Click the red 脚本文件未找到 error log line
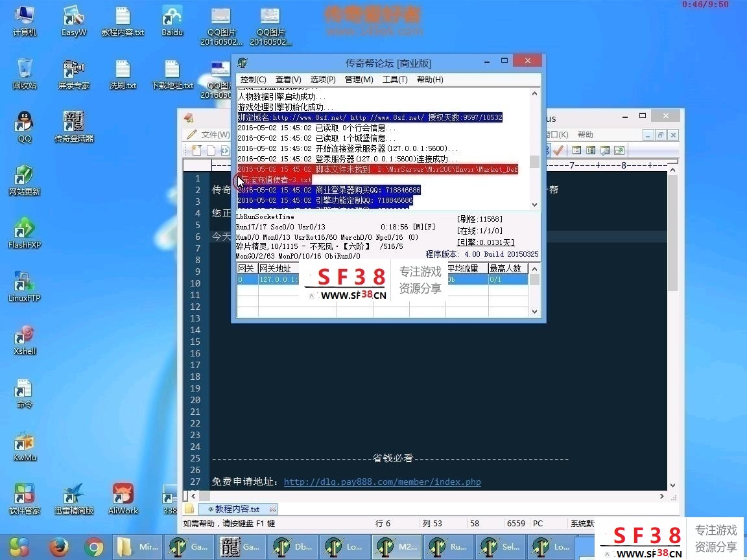747x560 pixels. pos(378,174)
